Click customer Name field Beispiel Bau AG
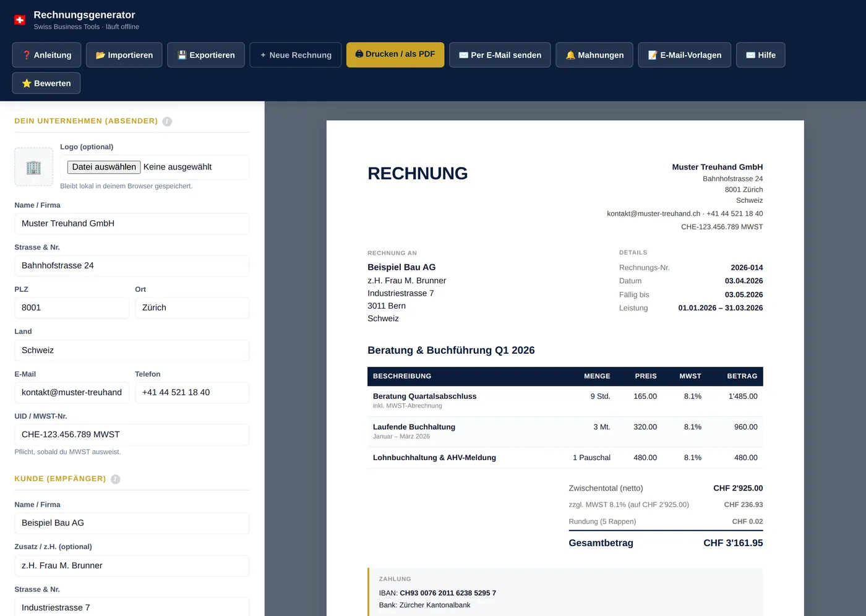 [x=132, y=523]
